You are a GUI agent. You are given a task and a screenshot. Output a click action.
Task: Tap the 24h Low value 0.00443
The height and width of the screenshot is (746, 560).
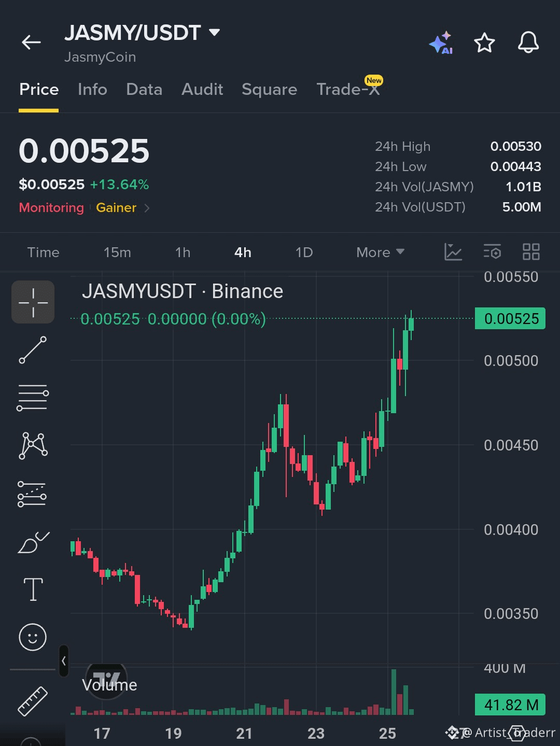(x=516, y=167)
